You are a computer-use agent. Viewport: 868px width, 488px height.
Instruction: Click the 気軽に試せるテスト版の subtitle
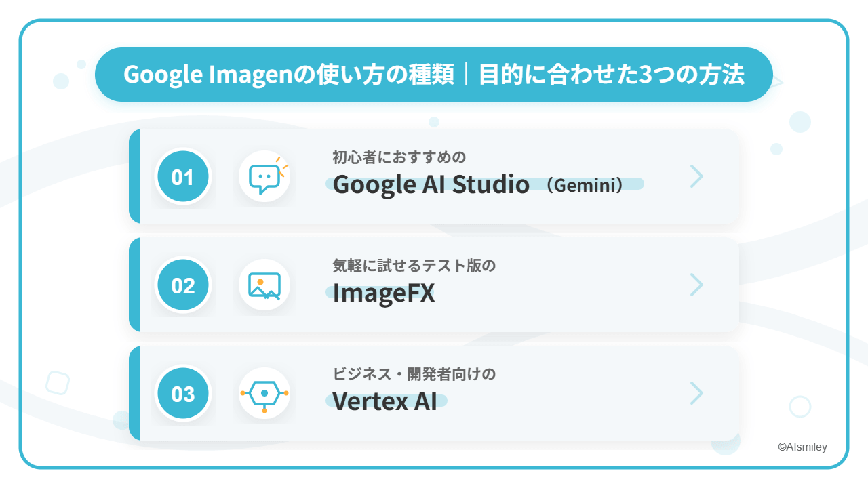point(414,266)
